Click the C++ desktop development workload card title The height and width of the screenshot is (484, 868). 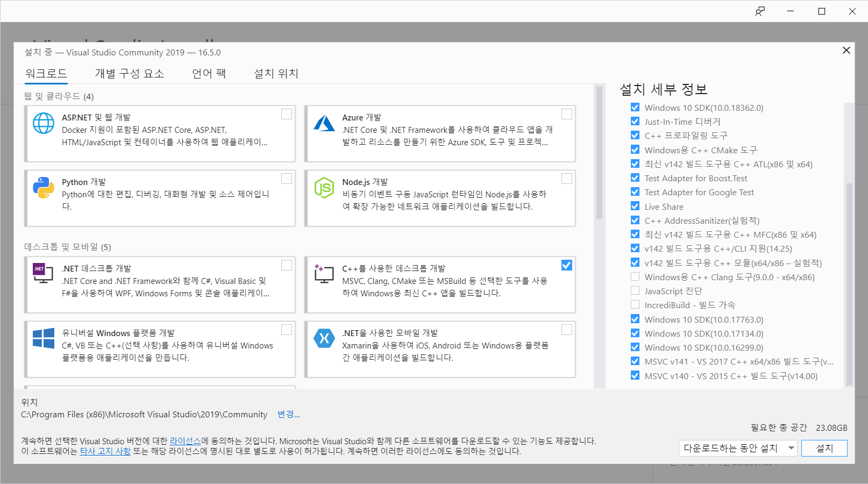coord(394,268)
